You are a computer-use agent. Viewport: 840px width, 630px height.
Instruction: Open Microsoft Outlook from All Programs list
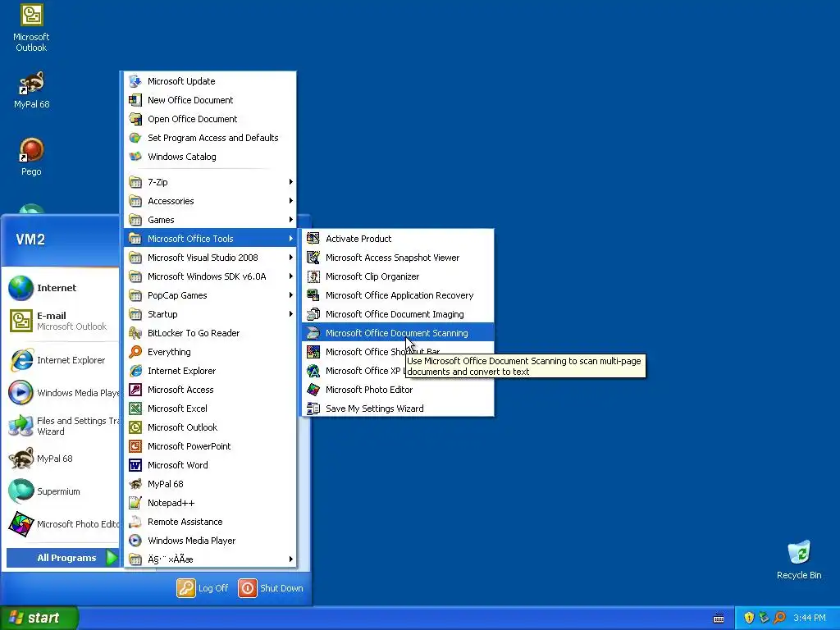pyautogui.click(x=210, y=427)
